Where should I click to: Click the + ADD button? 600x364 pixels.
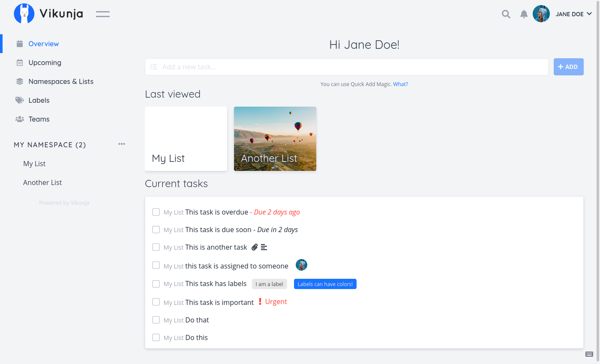[x=569, y=67]
